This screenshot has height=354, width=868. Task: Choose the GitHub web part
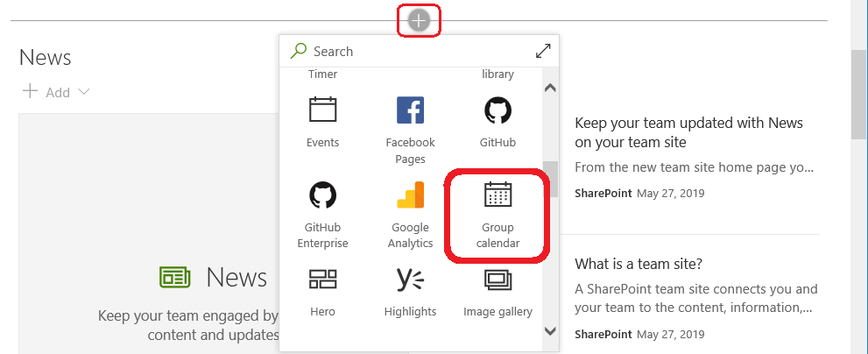498,123
